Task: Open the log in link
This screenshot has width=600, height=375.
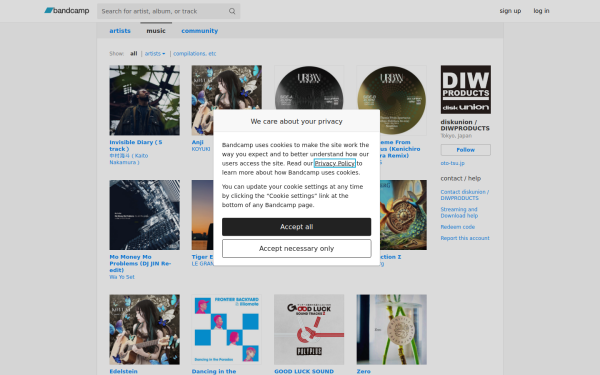Action: (541, 11)
